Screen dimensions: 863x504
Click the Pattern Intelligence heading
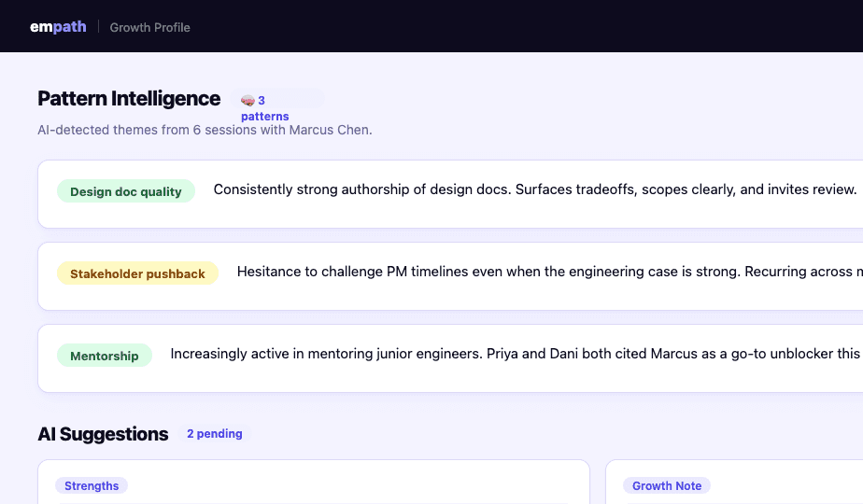129,99
